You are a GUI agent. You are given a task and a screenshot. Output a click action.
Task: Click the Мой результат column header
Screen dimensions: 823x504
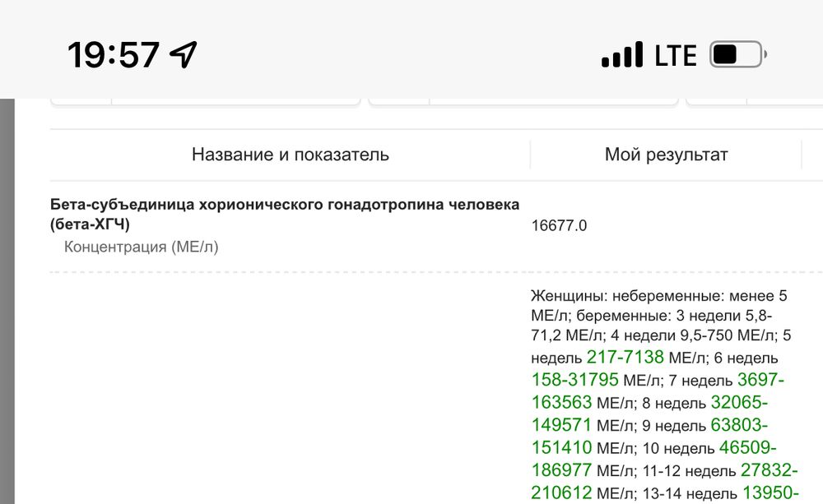pyautogui.click(x=667, y=154)
